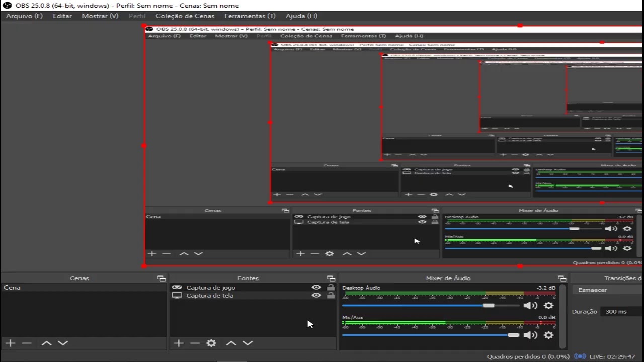Undock the Cenas panel
The width and height of the screenshot is (644, 362).
161,278
